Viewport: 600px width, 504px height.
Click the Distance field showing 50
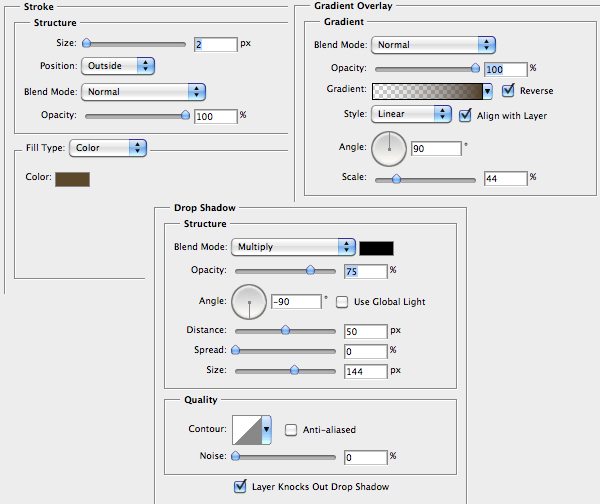pos(366,331)
